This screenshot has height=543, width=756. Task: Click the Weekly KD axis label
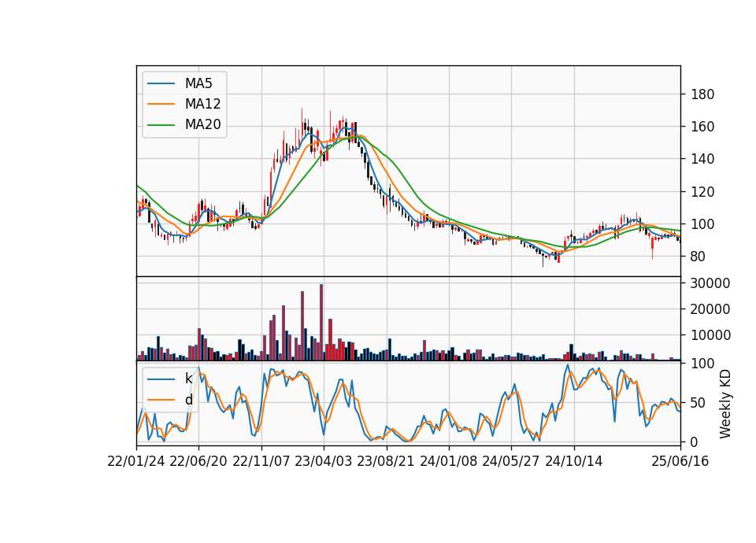tap(724, 404)
